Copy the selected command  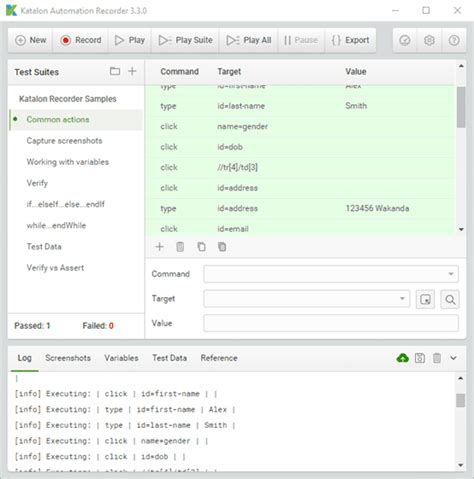(x=201, y=247)
